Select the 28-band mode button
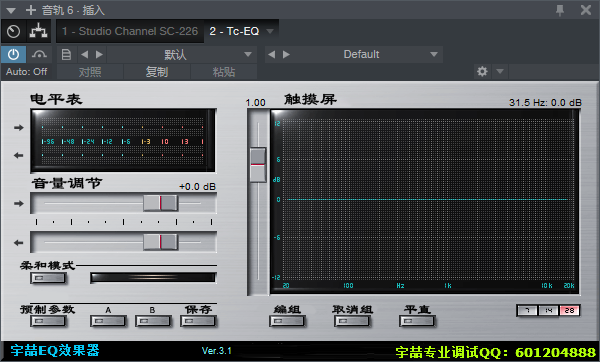This screenshot has height=362, width=600. click(x=569, y=310)
